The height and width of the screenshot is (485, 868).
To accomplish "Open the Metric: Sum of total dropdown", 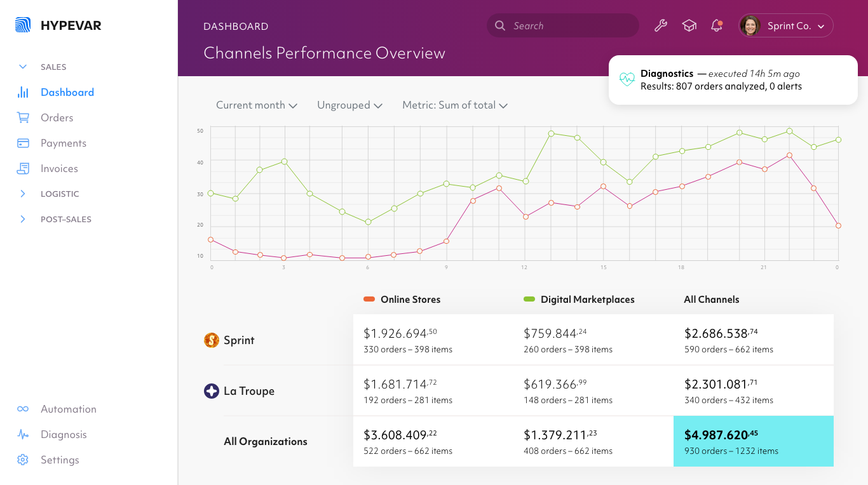I will (455, 105).
